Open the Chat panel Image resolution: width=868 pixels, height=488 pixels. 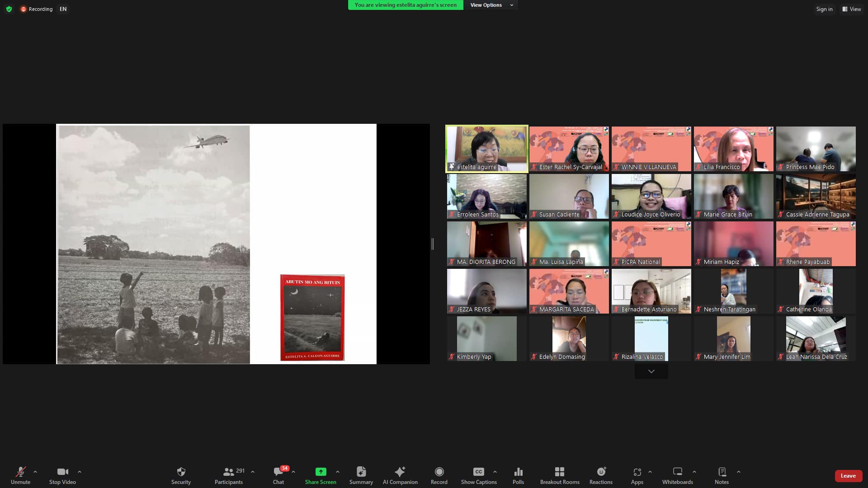[x=278, y=475]
